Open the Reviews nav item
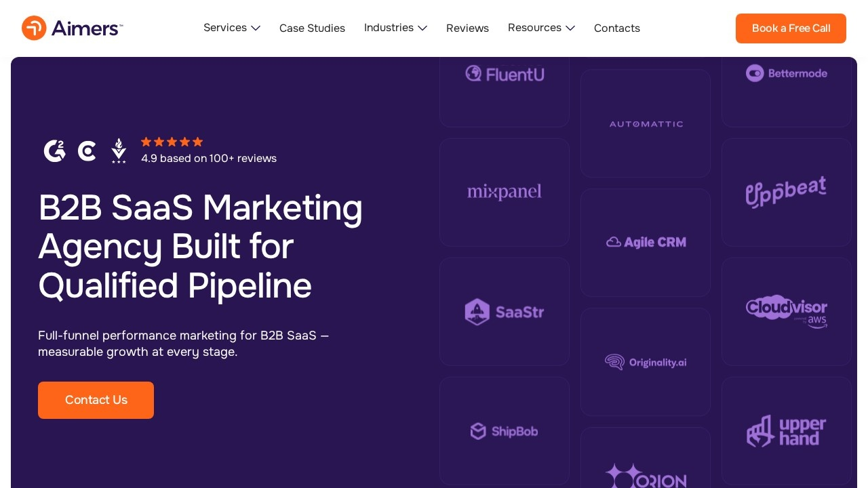 point(467,28)
